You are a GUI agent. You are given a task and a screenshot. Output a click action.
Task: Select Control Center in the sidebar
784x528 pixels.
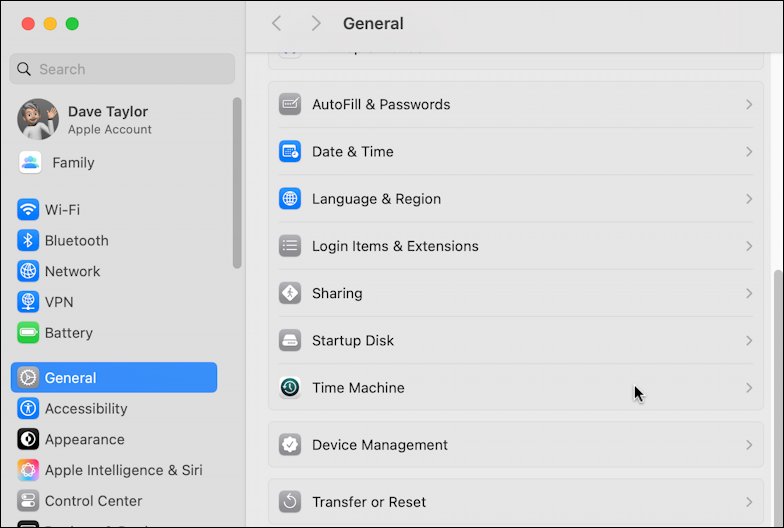tap(114, 500)
